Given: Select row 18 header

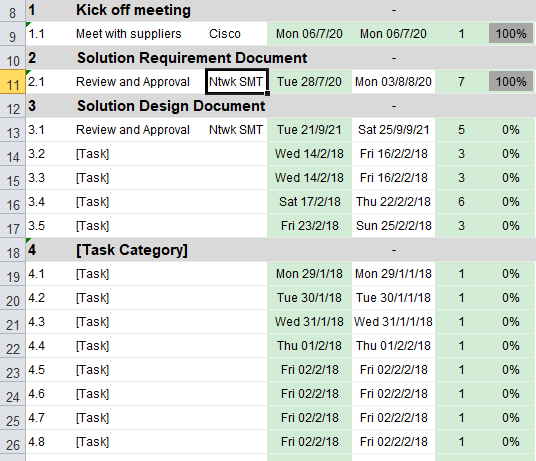Looking at the screenshot, I should click(13, 250).
